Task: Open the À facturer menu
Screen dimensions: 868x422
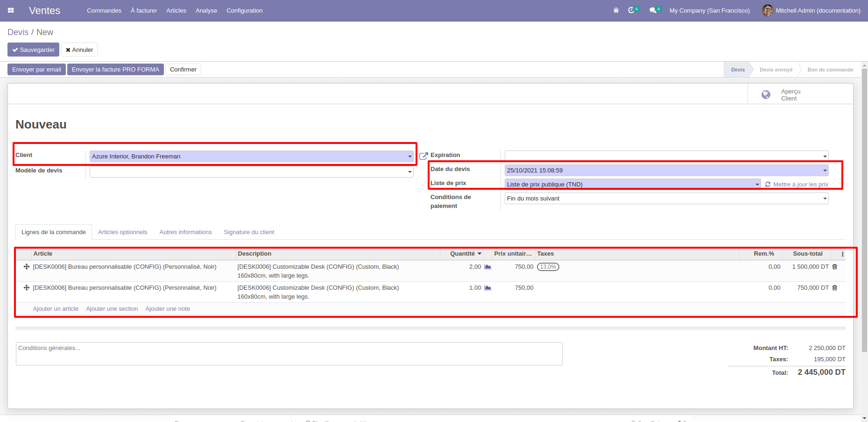Action: (x=144, y=10)
